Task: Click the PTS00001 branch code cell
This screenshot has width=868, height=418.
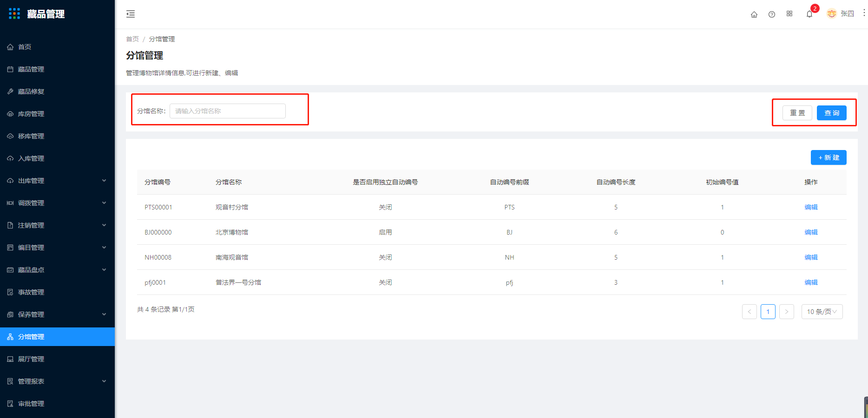Action: pyautogui.click(x=158, y=207)
